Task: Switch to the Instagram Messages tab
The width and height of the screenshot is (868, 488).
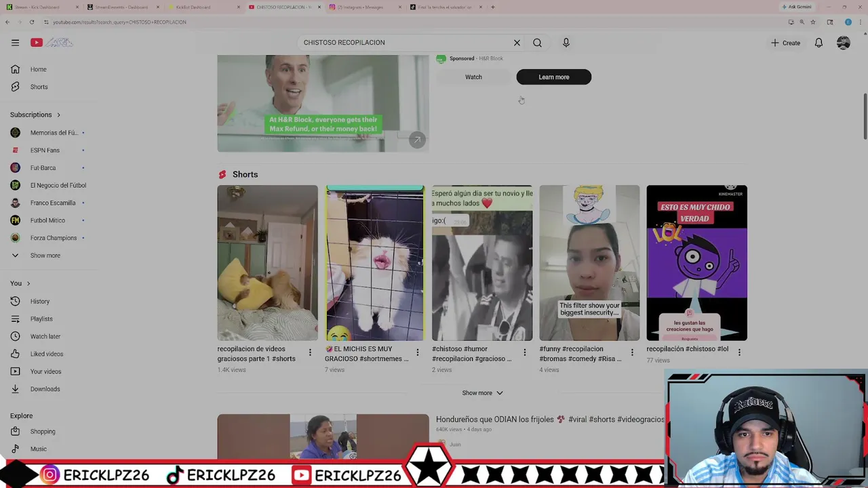Action: coord(364,7)
